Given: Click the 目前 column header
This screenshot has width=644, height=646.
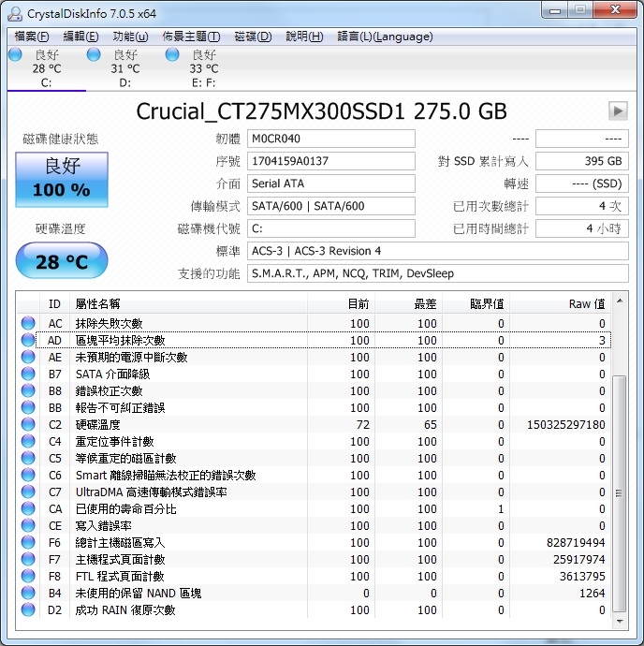Looking at the screenshot, I should pos(341,304).
